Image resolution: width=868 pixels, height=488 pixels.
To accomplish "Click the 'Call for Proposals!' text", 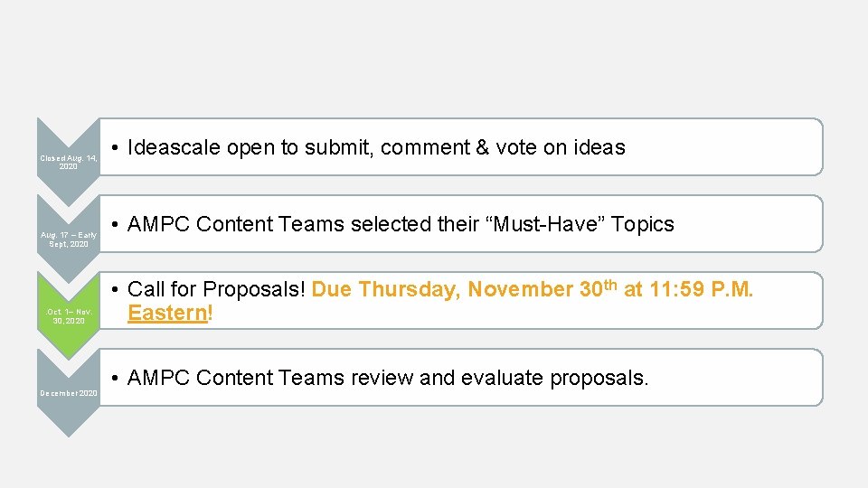I will click(x=217, y=290).
